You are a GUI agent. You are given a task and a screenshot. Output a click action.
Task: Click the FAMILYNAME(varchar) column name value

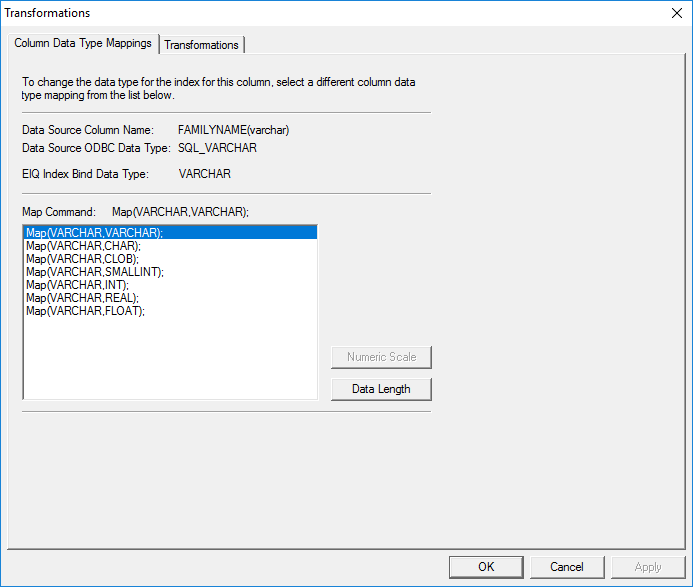233,130
